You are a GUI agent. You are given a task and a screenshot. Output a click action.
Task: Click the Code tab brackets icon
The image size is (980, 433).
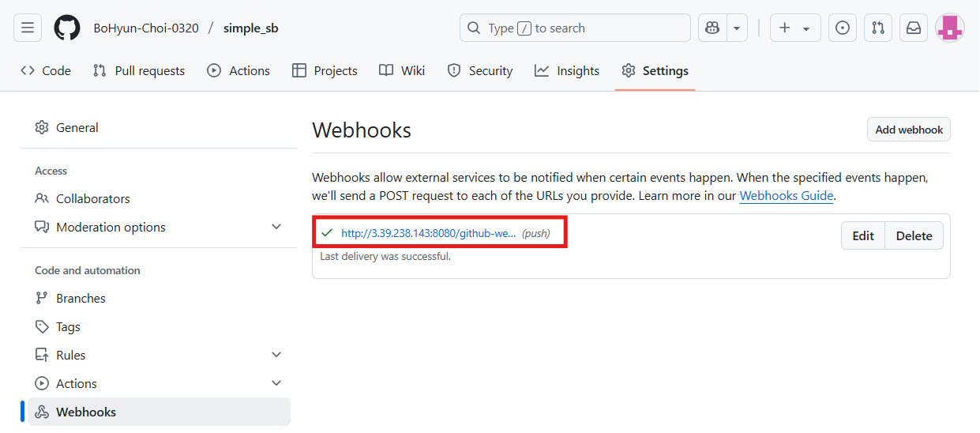point(28,70)
